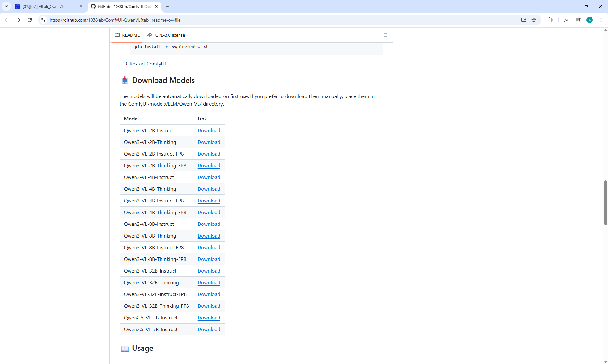Screen dimensions: 608x364
Task: Open a new browser tab
Action: pyautogui.click(x=168, y=6)
